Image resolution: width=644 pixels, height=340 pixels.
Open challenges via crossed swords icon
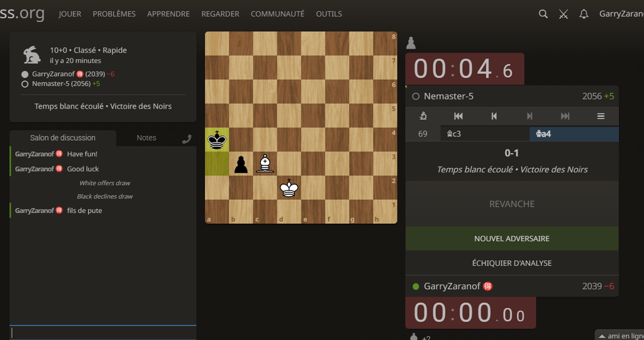[x=563, y=14]
